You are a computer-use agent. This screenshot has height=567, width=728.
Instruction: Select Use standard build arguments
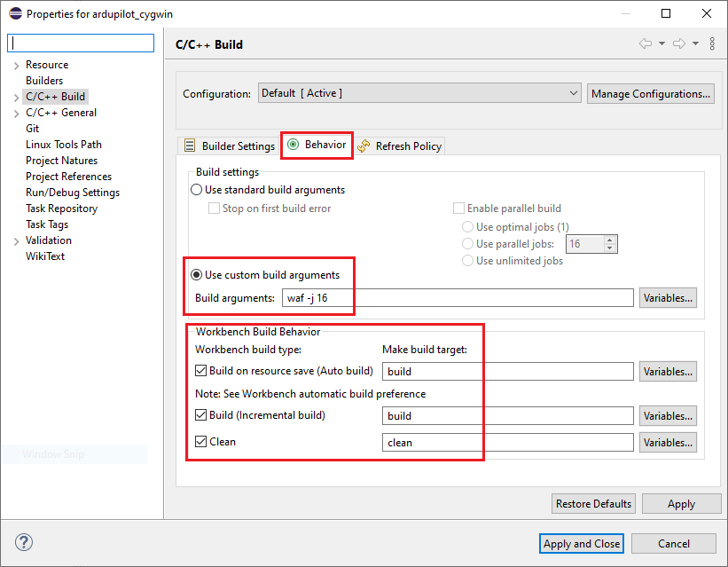tap(197, 190)
